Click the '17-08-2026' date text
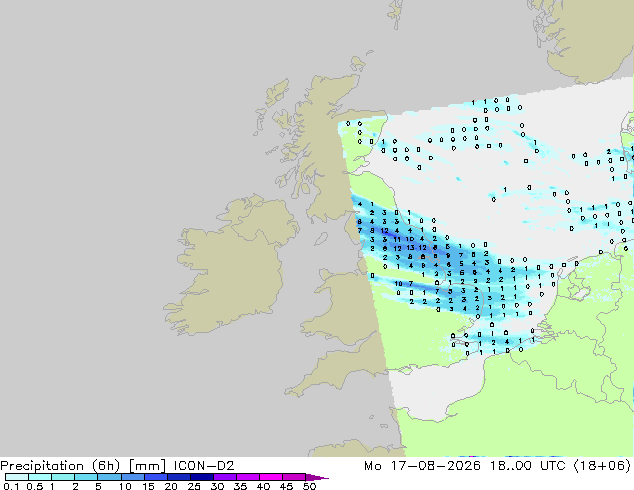 pos(436,466)
